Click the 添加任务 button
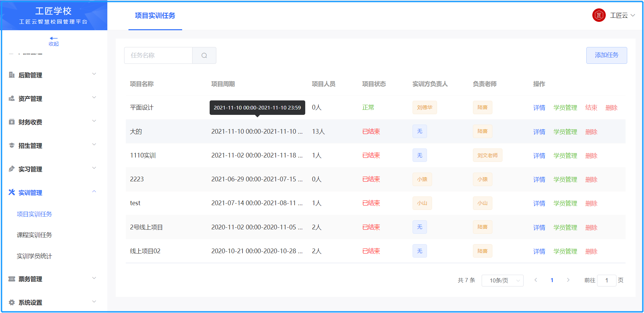Image resolution: width=644 pixels, height=313 pixels. pyautogui.click(x=606, y=55)
